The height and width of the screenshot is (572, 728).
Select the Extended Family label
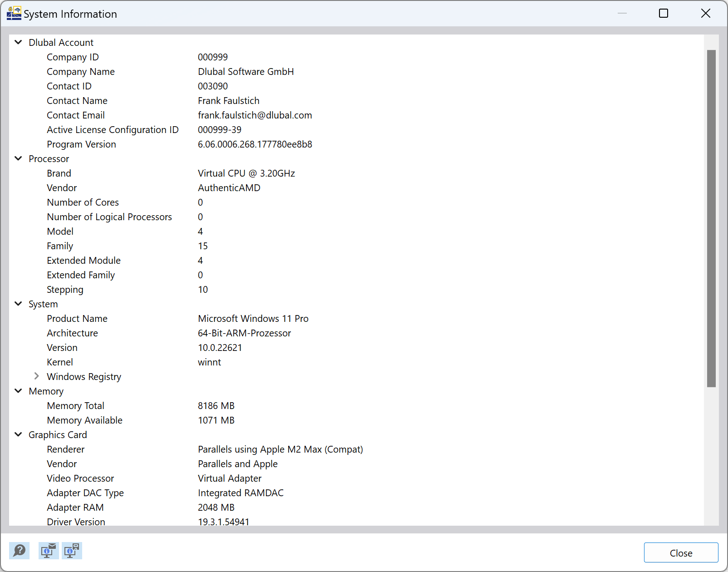(x=81, y=275)
